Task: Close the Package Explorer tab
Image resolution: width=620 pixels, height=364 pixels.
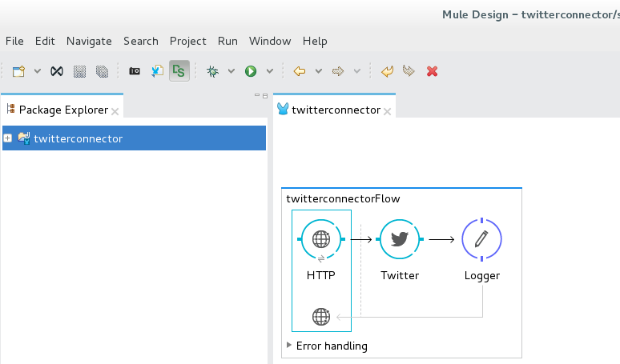Action: click(115, 112)
